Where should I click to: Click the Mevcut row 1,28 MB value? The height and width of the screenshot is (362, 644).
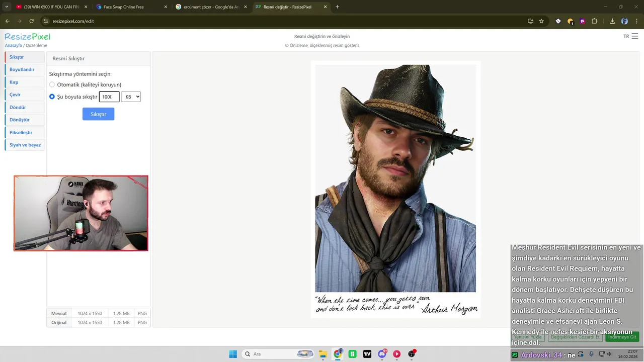tap(121, 313)
